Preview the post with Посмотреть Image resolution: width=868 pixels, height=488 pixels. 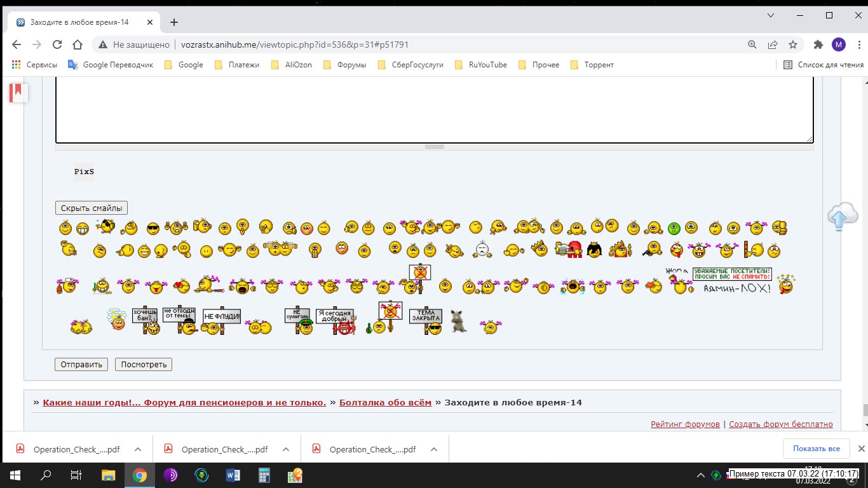point(144,364)
